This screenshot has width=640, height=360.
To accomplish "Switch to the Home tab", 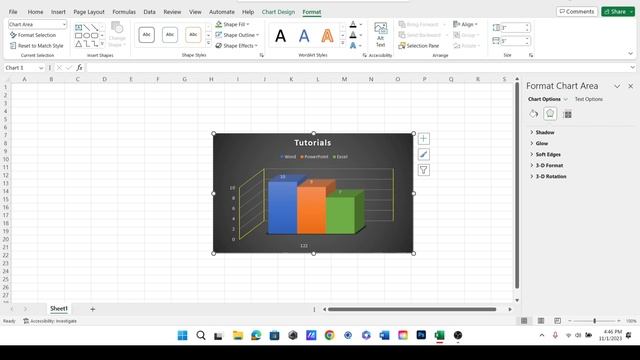I will pos(35,12).
